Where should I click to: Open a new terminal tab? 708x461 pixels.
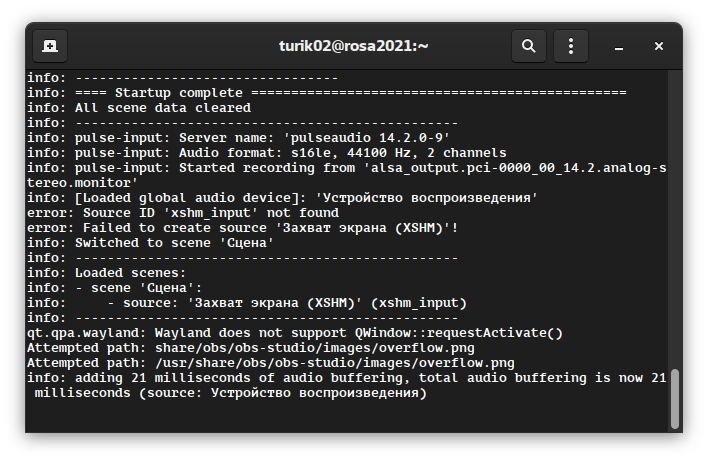[x=50, y=46]
